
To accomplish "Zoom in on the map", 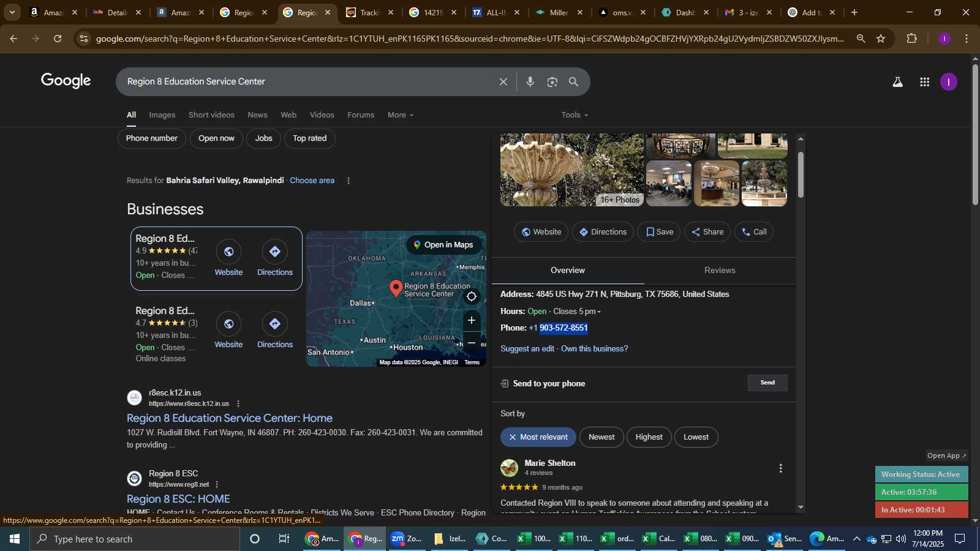I will point(472,320).
